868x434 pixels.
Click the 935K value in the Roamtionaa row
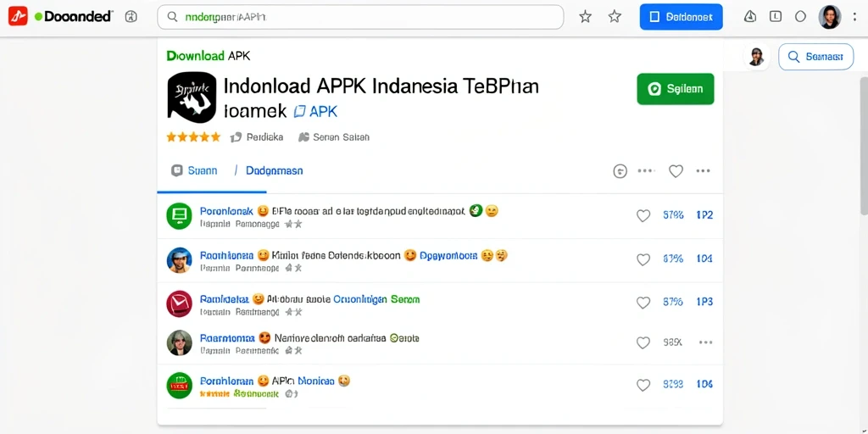pos(672,342)
